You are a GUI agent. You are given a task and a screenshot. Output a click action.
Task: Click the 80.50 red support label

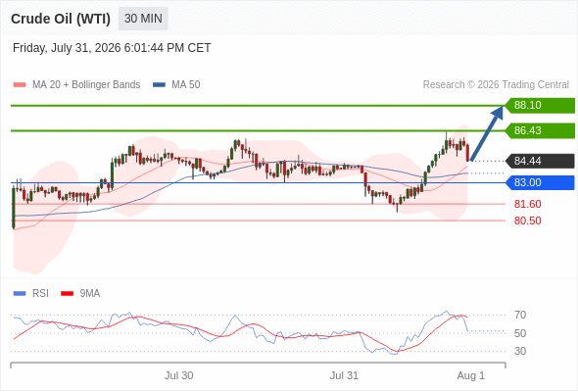(x=527, y=220)
